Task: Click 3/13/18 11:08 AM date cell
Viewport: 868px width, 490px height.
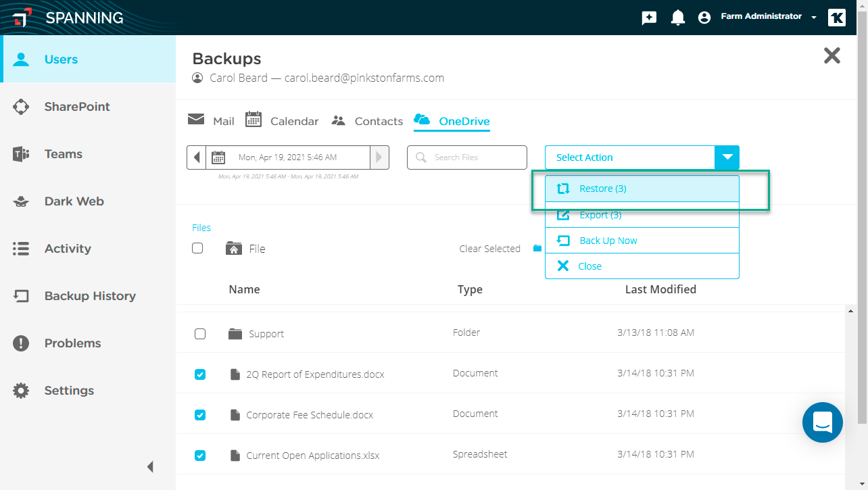Action: 656,333
